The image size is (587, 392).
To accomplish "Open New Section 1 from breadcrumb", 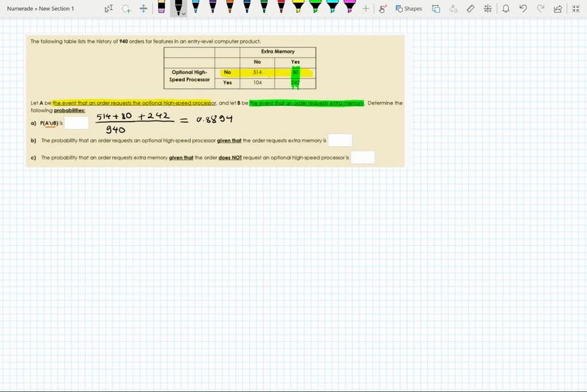I will [x=57, y=9].
